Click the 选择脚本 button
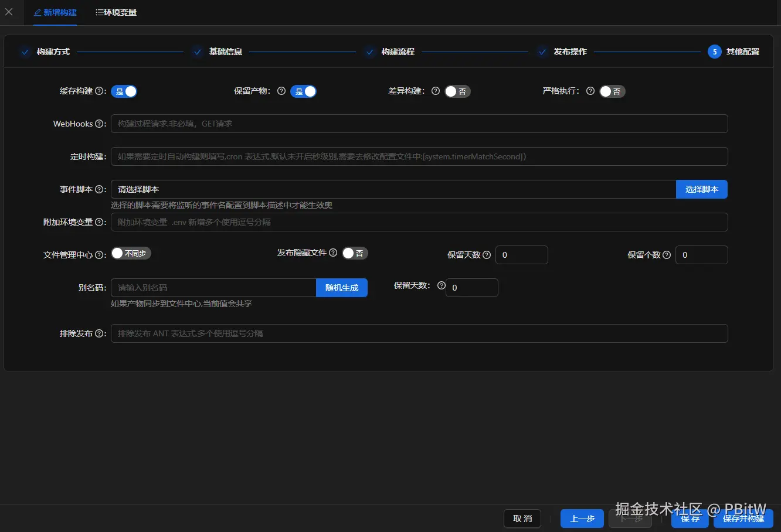The image size is (781, 532). pos(702,189)
